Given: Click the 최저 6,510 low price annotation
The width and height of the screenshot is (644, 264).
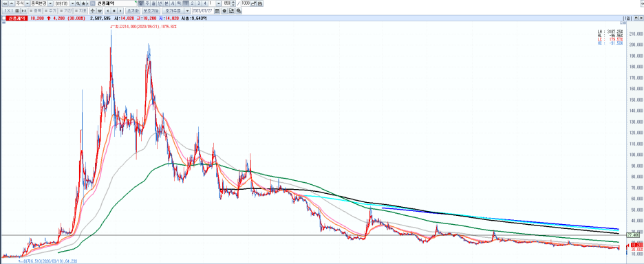Looking at the screenshot, I should click(x=47, y=261).
